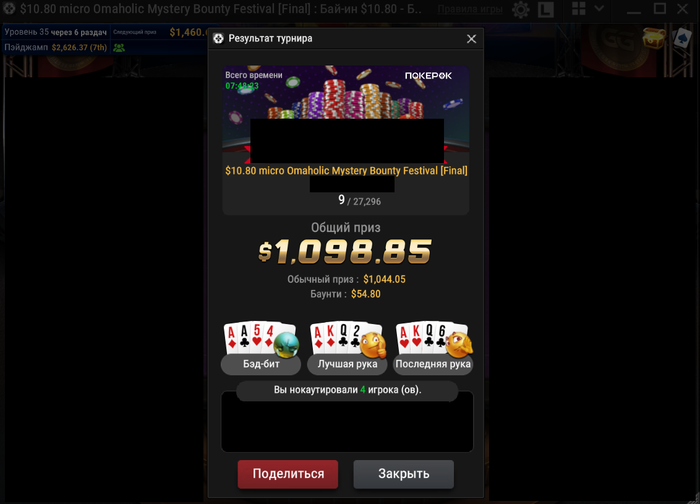Open Правила игры link
This screenshot has width=700, height=504.
click(x=470, y=9)
